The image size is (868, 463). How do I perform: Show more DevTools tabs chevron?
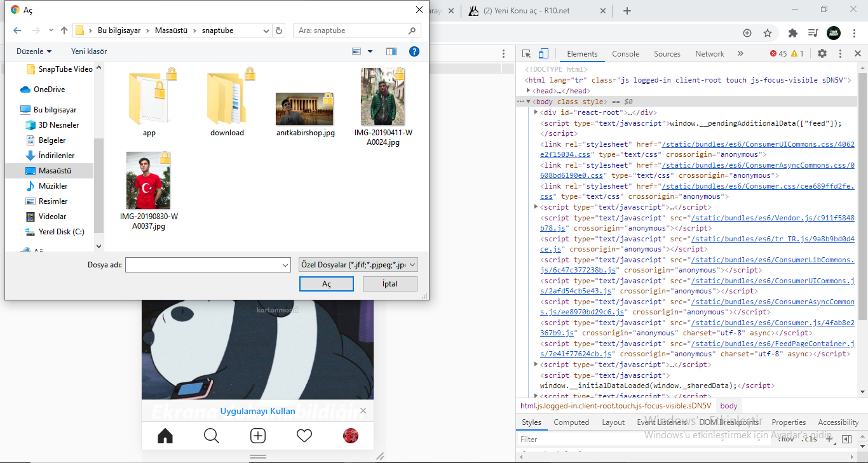(x=740, y=54)
